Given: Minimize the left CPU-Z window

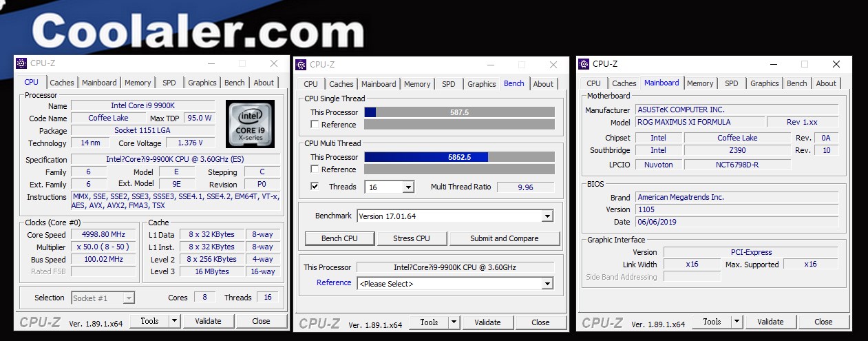Looking at the screenshot, I should (211, 63).
